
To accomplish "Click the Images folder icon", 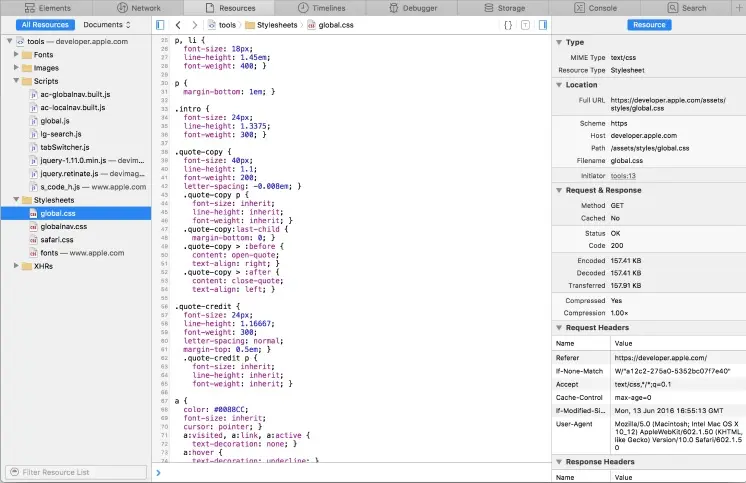I will [x=27, y=68].
